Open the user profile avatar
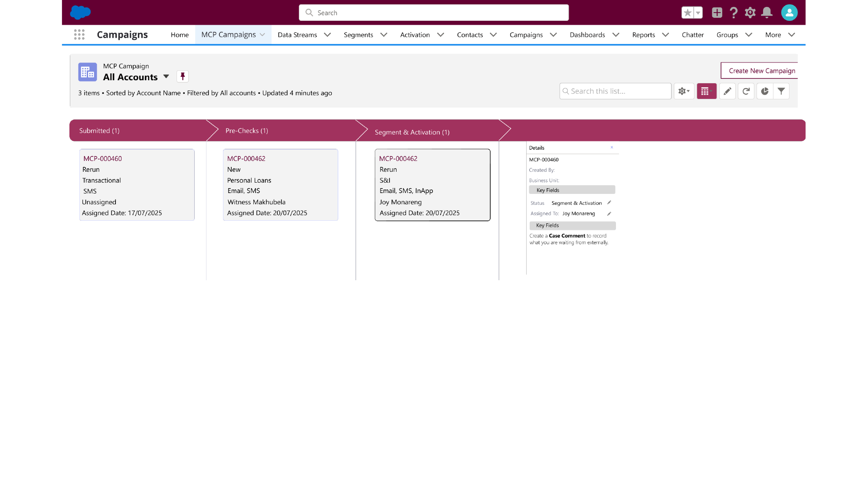 (789, 13)
